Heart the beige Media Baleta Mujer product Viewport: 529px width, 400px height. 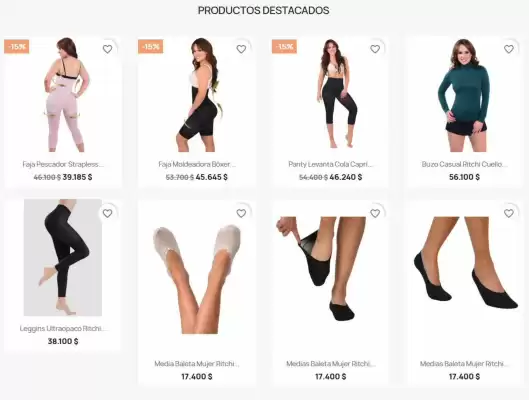[241, 213]
